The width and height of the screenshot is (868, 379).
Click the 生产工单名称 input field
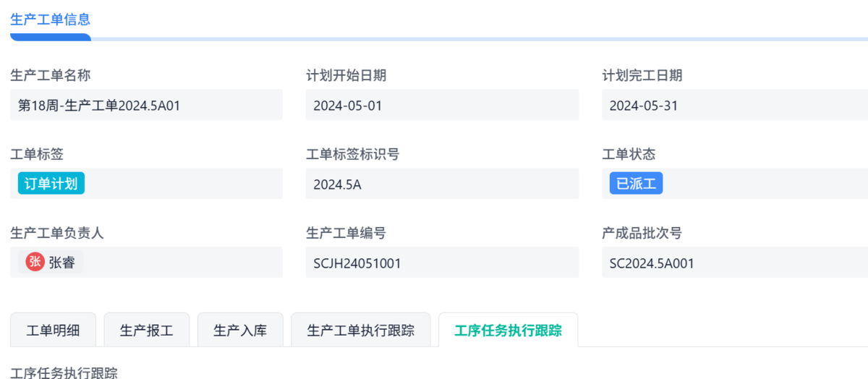click(146, 105)
